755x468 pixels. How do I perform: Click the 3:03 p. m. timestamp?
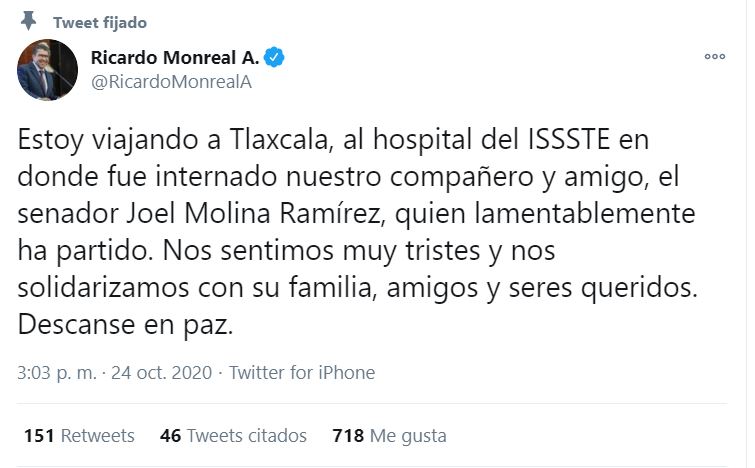56,373
